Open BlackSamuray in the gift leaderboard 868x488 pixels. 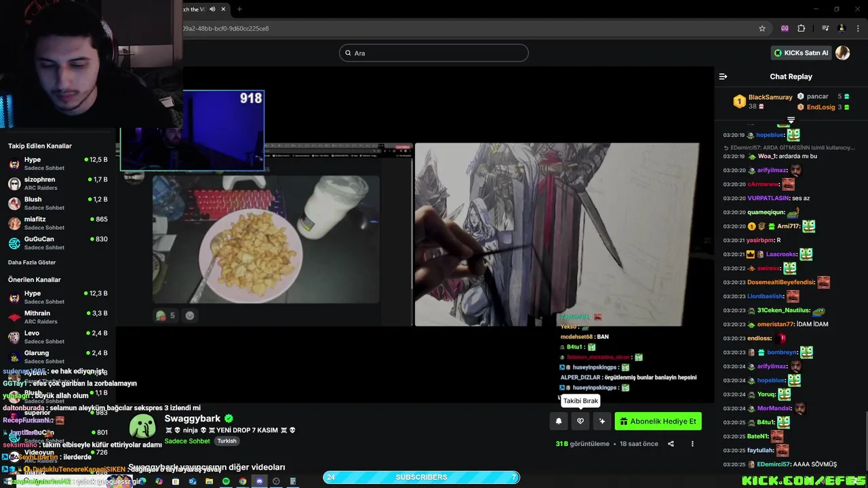(x=770, y=97)
